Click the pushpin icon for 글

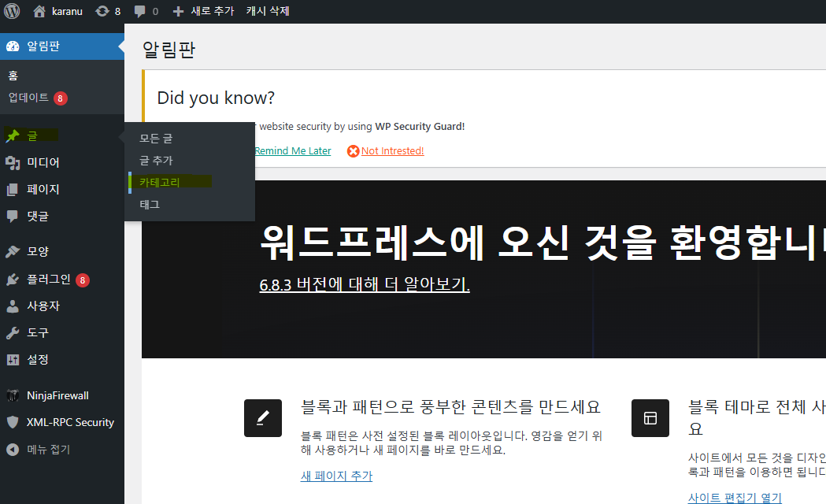tap(13, 136)
